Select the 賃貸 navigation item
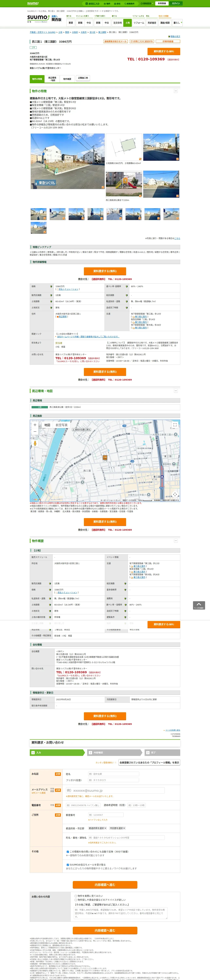This screenshot has width=210, height=980. click(x=70, y=23)
